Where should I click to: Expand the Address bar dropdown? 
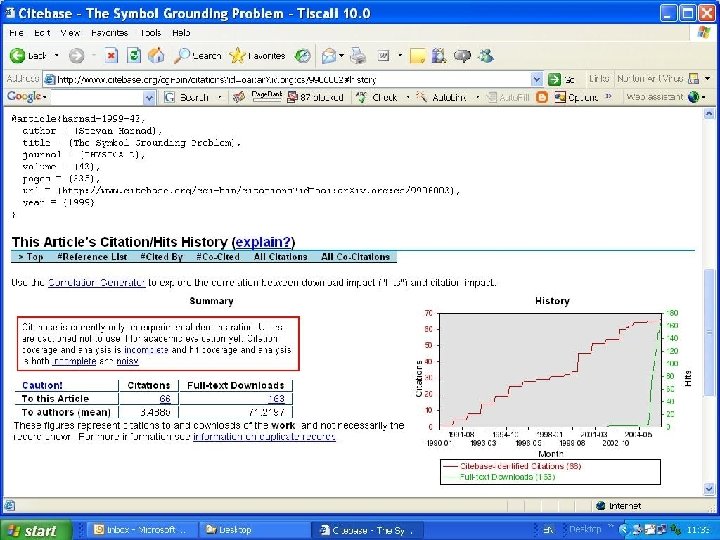[x=536, y=79]
